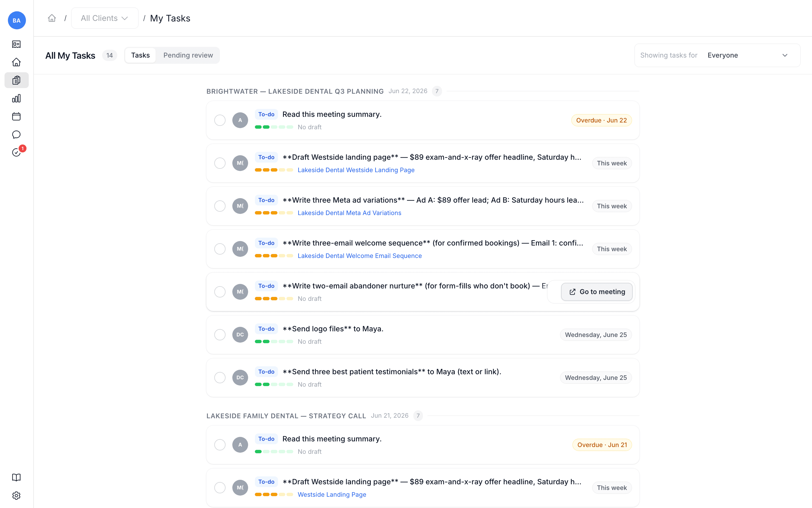Click the To-do tag on Send logo files
This screenshot has height=508, width=812.
266,329
